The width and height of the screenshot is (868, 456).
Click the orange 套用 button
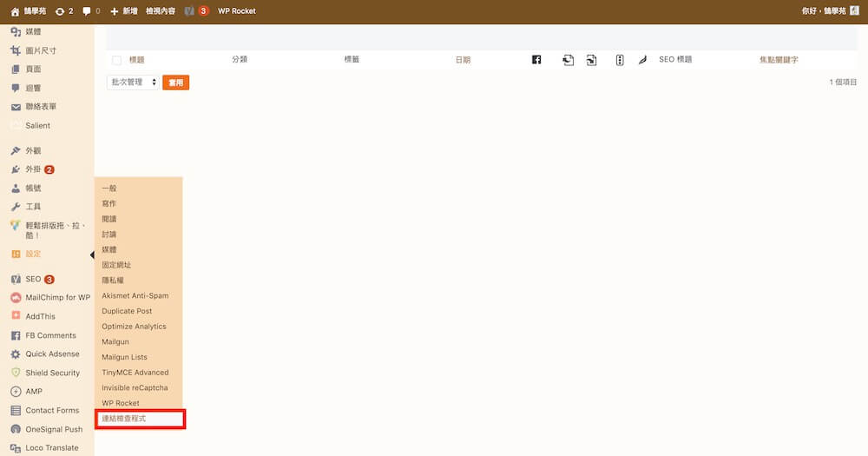(175, 83)
